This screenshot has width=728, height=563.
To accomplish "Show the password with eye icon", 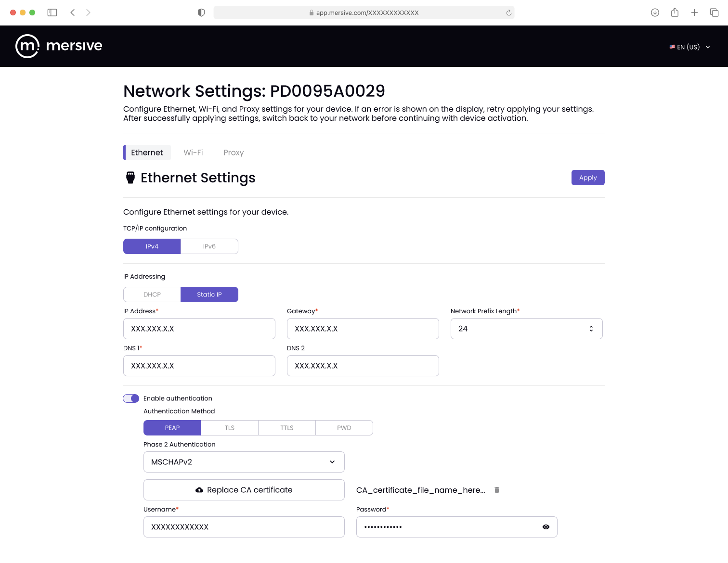I will (x=546, y=527).
